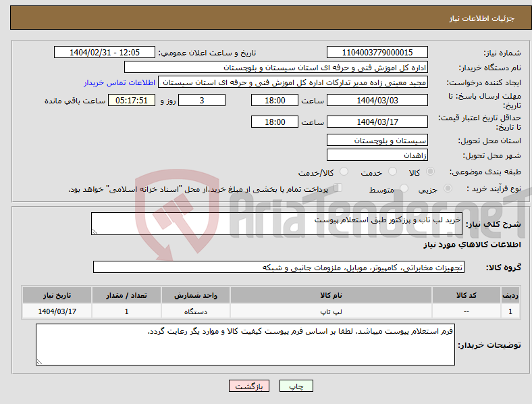The image size is (532, 404).
Task: Select the کالا/خدمت radio button
Action: tap(344, 172)
